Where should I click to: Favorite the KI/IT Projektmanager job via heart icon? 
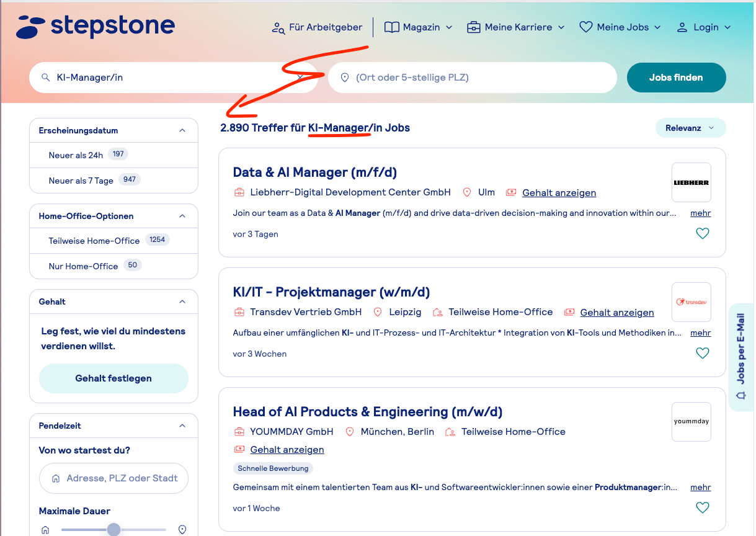point(702,354)
